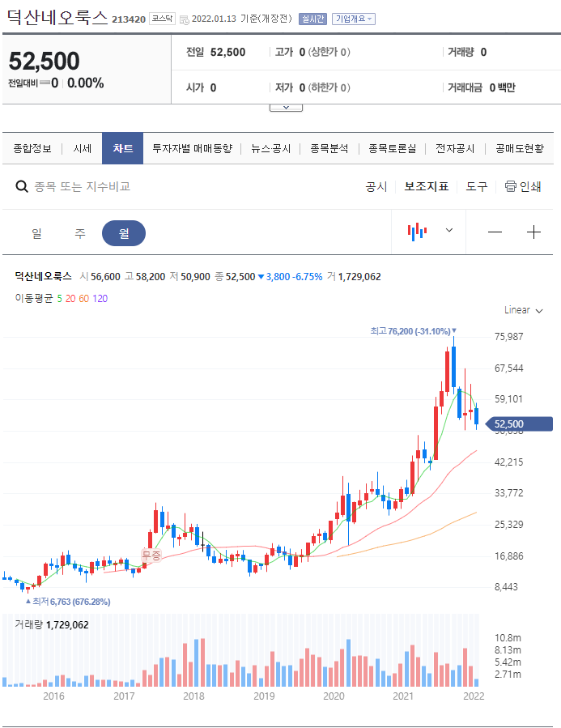Screen dimensions: 561x728
Task: Click the 52,500 current price tag on axis
Action: point(519,424)
